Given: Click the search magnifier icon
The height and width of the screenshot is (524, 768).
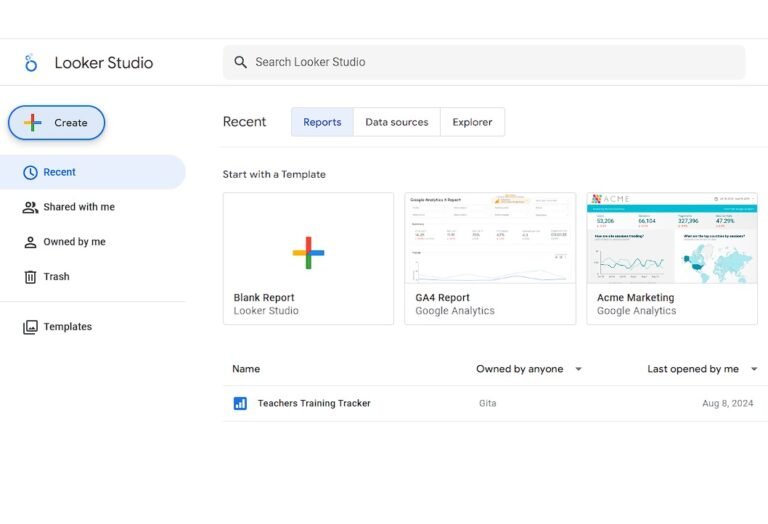Looking at the screenshot, I should pyautogui.click(x=240, y=62).
